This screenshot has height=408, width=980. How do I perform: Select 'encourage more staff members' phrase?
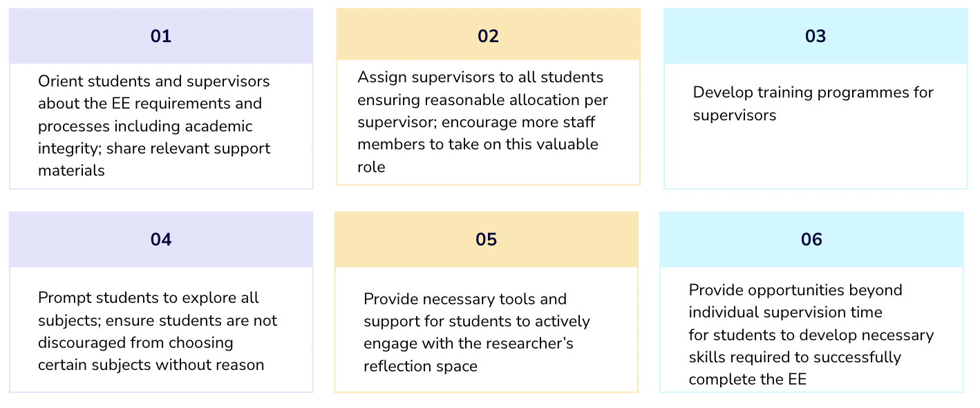pos(476,133)
